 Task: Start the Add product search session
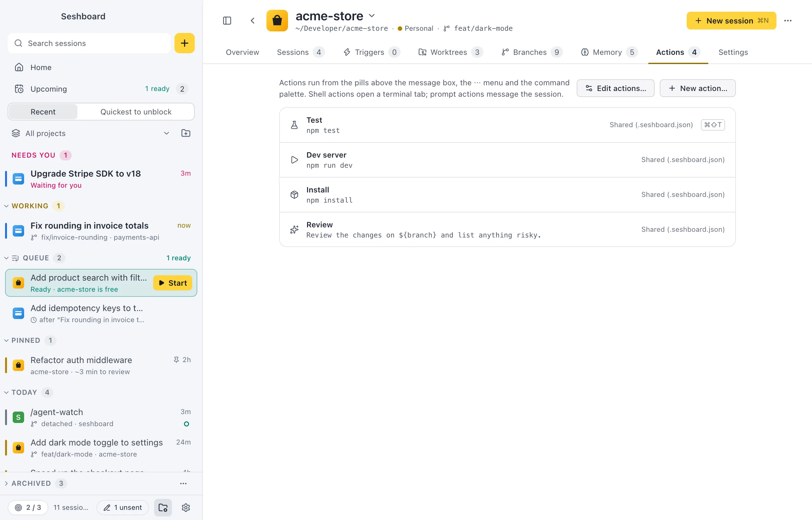(173, 283)
